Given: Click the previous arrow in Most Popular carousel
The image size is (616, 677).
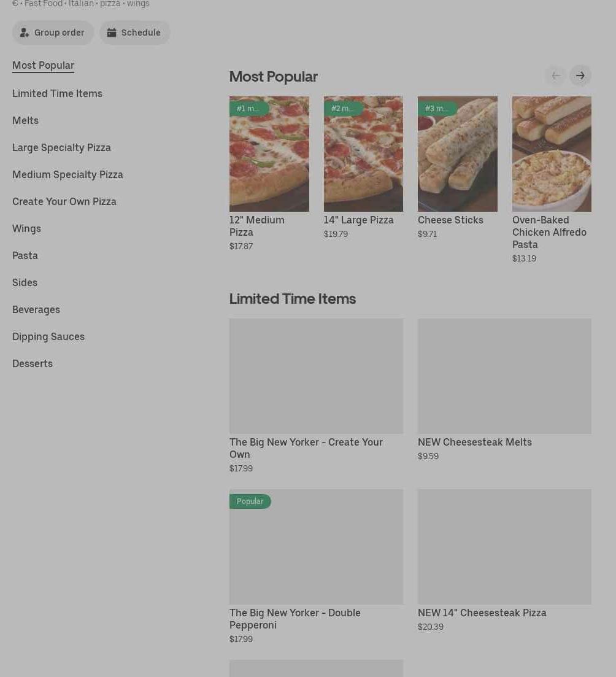Looking at the screenshot, I should 555,76.
